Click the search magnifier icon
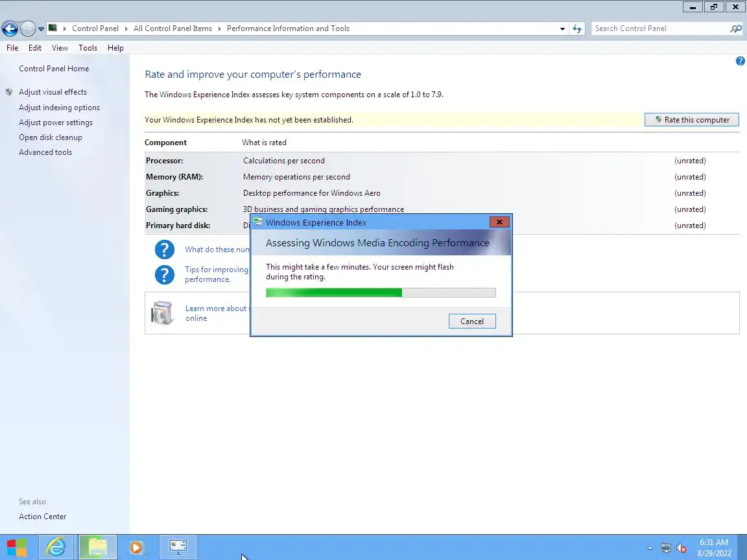The image size is (747, 560). coord(735,29)
